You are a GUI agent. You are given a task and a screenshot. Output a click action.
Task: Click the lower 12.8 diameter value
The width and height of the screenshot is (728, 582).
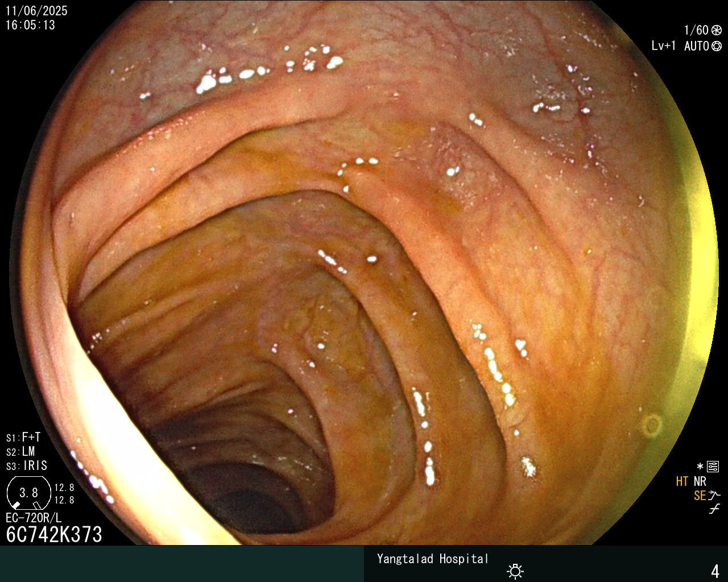coord(64,500)
